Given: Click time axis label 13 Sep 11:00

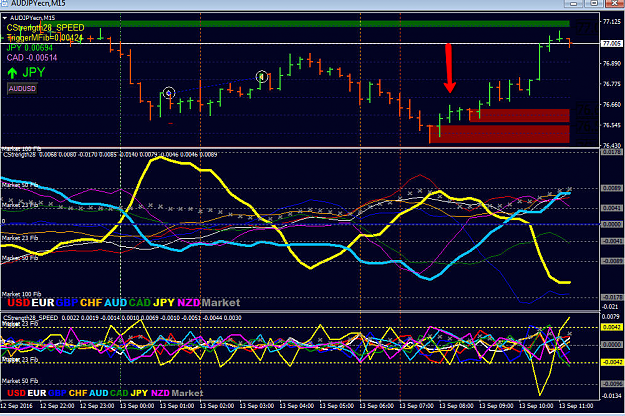Looking at the screenshot, I should (x=576, y=406).
